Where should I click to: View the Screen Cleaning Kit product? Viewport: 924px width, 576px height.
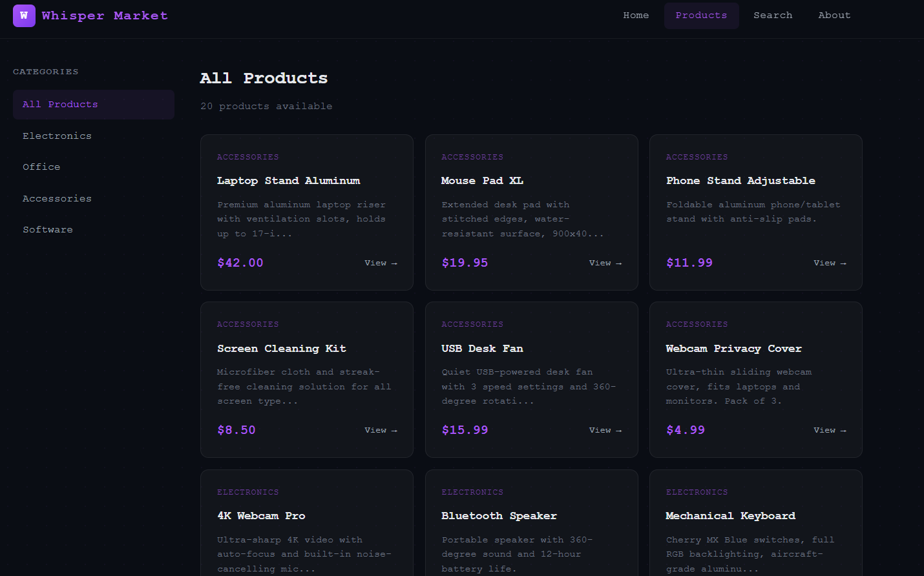point(381,430)
